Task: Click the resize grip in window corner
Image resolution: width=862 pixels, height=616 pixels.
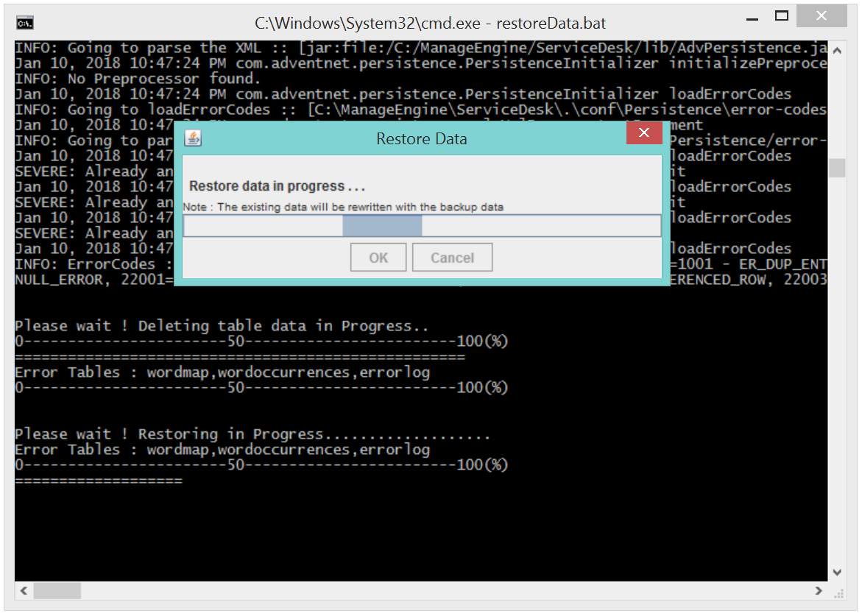Action: tap(838, 593)
